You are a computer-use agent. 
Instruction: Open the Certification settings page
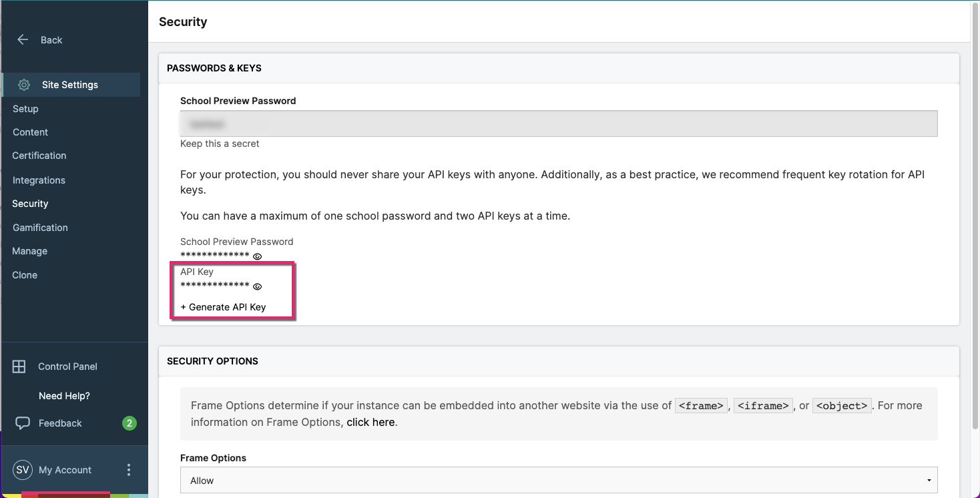pyautogui.click(x=39, y=156)
